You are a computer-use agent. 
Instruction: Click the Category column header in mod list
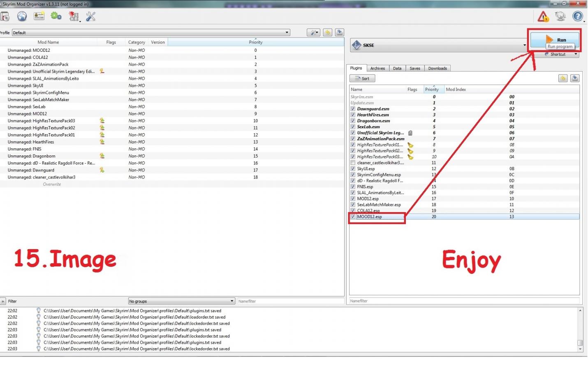coord(137,42)
